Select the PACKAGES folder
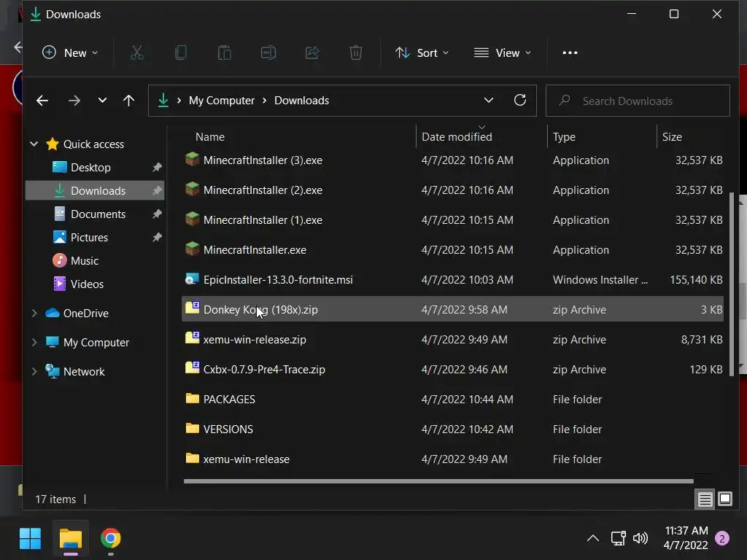This screenshot has width=747, height=560. pos(452,399)
